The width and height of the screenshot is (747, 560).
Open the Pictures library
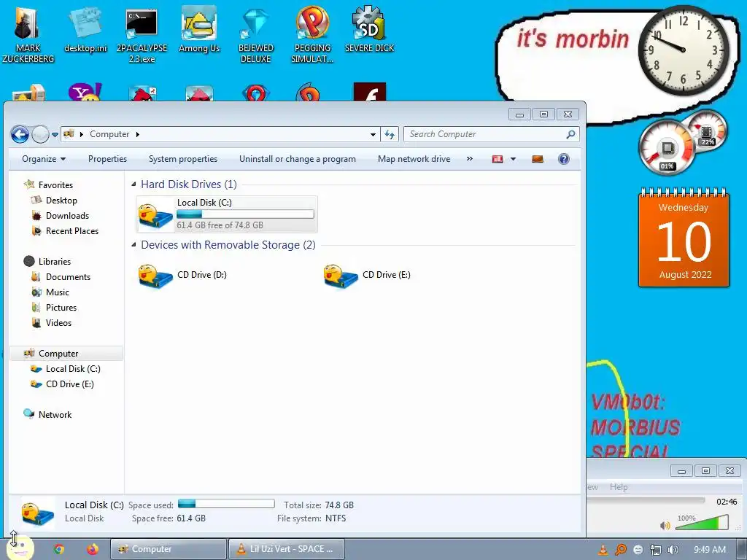coord(61,307)
